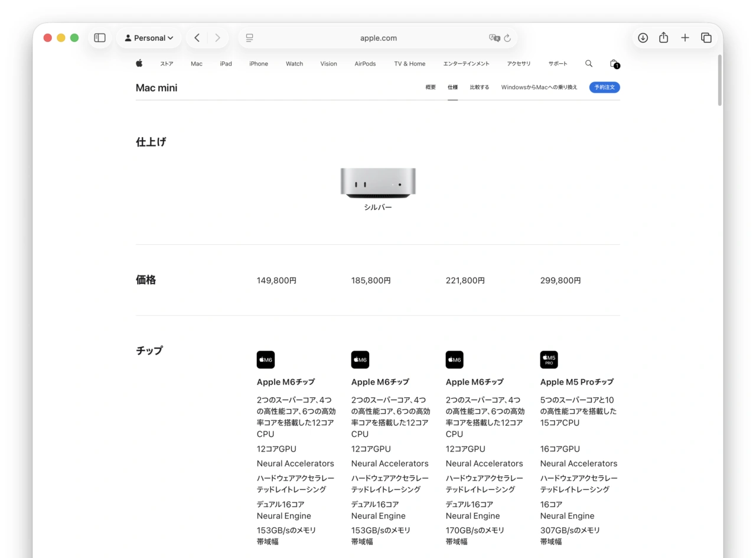Open the Mac menu item
This screenshot has height=558, width=756.
[197, 64]
